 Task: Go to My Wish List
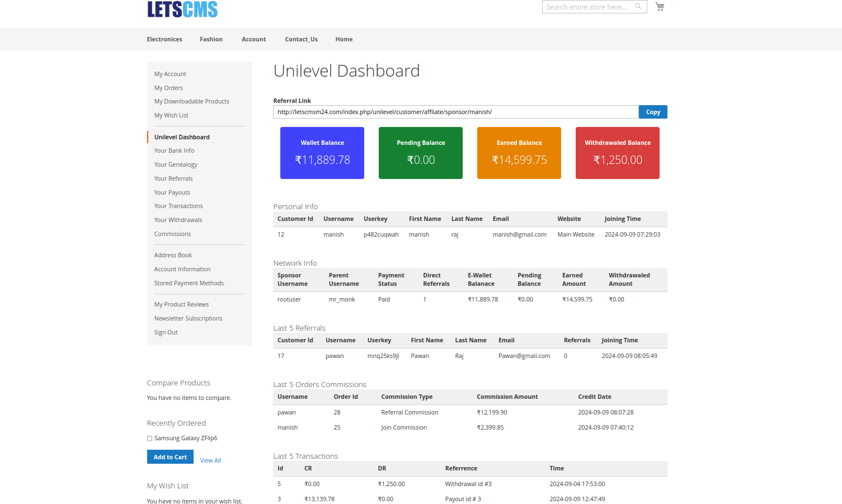(x=171, y=115)
